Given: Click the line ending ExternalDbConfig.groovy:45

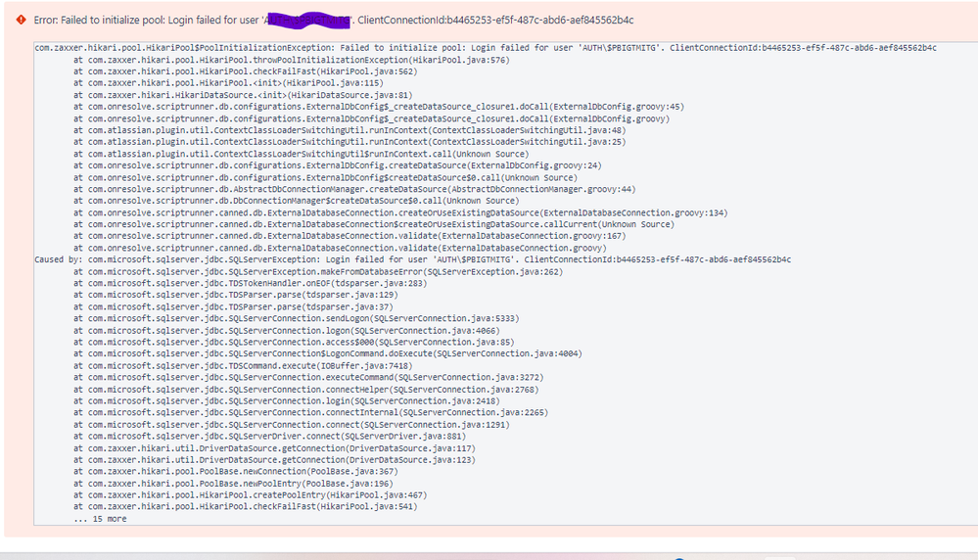Looking at the screenshot, I should pos(379,107).
